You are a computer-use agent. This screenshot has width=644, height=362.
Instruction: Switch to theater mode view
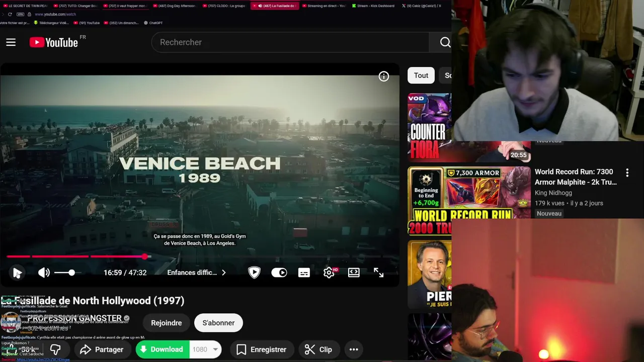tap(354, 273)
